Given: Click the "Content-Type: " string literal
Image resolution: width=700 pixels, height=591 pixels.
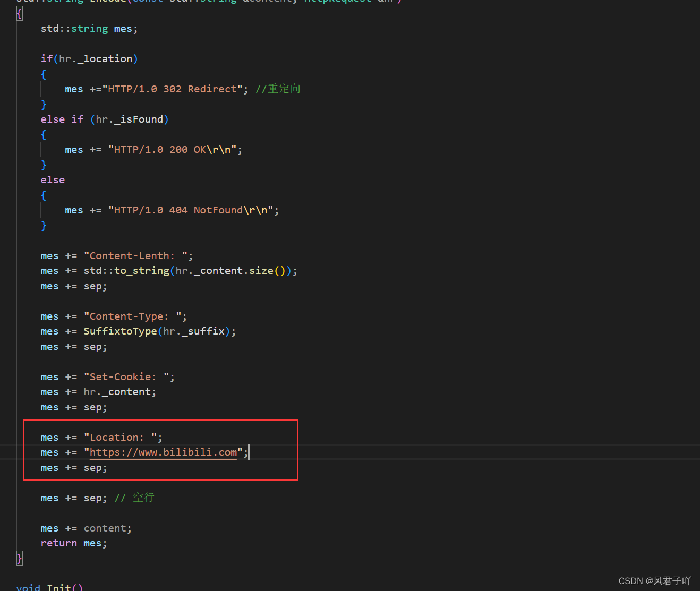Looking at the screenshot, I should [132, 316].
